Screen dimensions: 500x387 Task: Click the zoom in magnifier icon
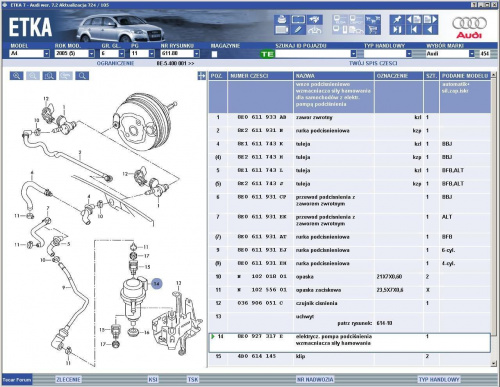coord(16,76)
